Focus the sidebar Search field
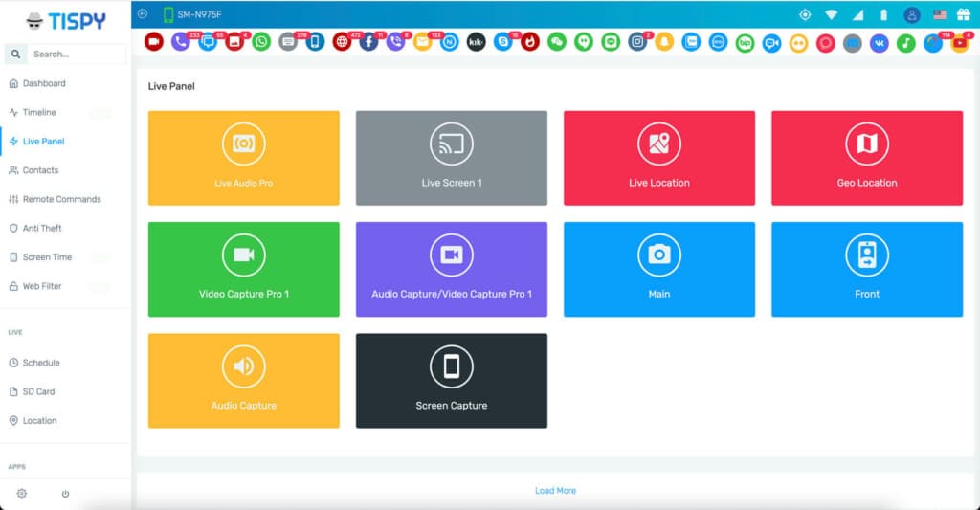The width and height of the screenshot is (980, 510). 75,55
